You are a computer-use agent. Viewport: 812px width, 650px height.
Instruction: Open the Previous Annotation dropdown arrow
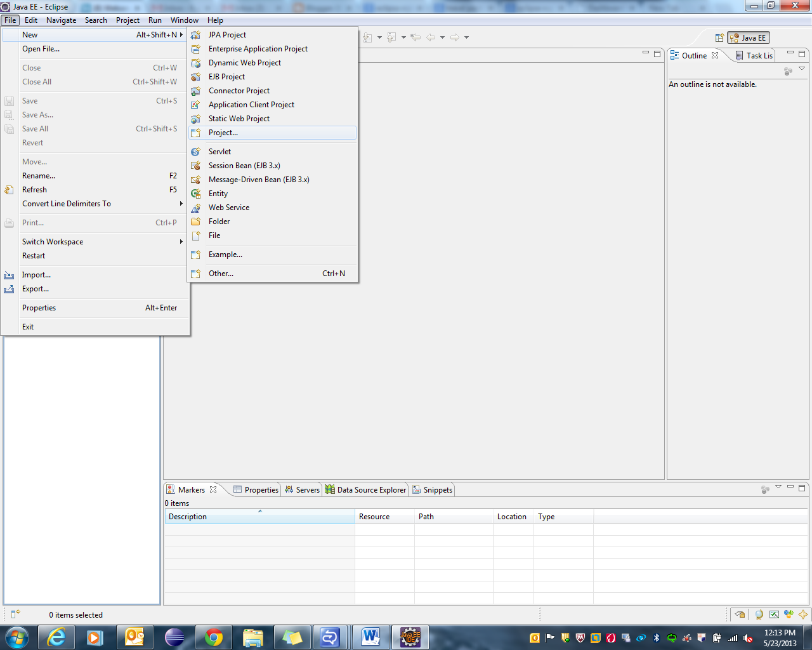(x=403, y=37)
